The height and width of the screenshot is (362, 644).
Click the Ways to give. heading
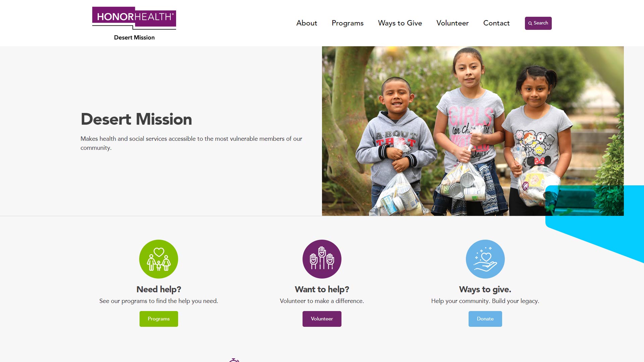[485, 289]
